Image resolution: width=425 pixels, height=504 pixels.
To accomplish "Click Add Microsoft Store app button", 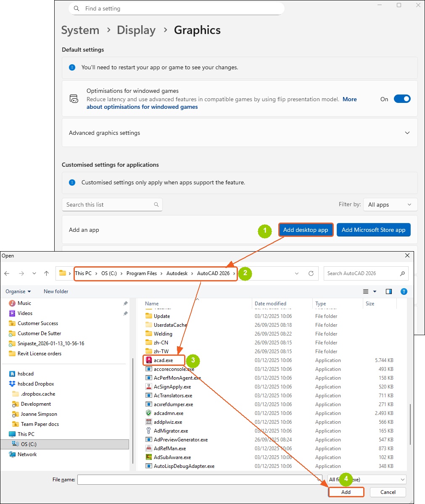I will 374,230.
